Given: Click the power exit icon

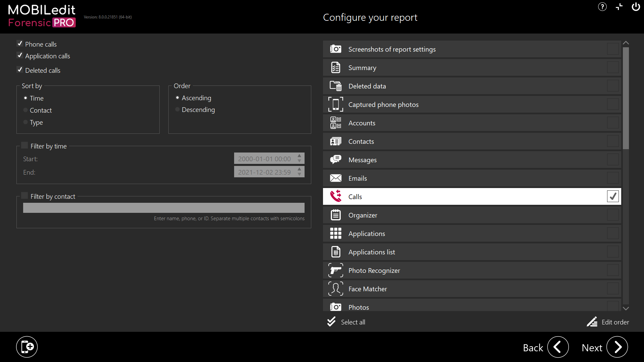Looking at the screenshot, I should (636, 7).
